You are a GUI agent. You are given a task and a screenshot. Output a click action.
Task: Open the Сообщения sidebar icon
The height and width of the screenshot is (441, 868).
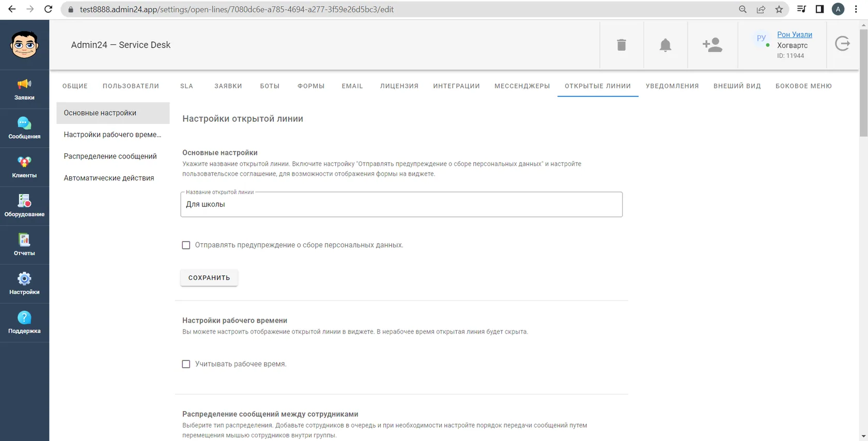pos(24,128)
